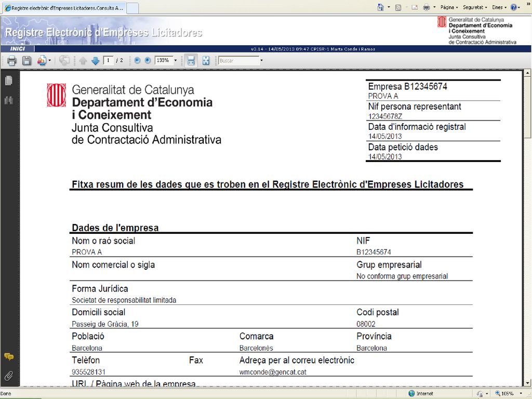The width and height of the screenshot is (532, 399).
Task: Click the 133% zoom value box
Action: tap(164, 60)
